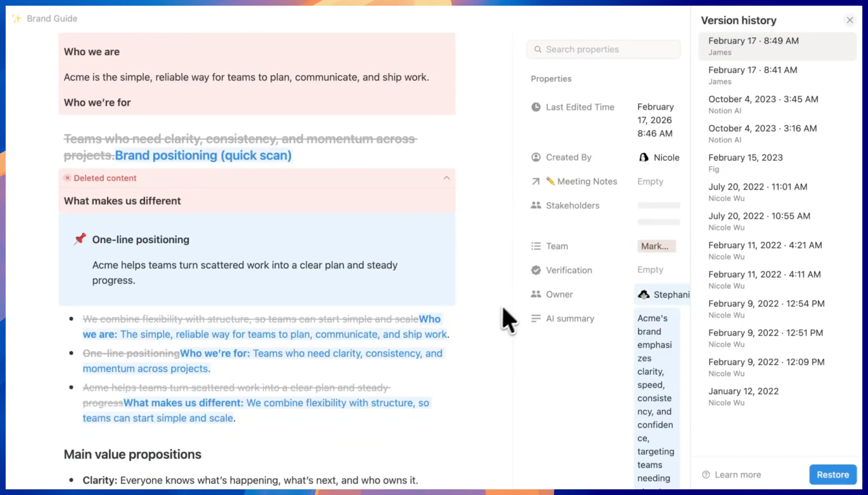Open the Brand Guide page title
This screenshot has height=495, width=868.
tap(52, 18)
